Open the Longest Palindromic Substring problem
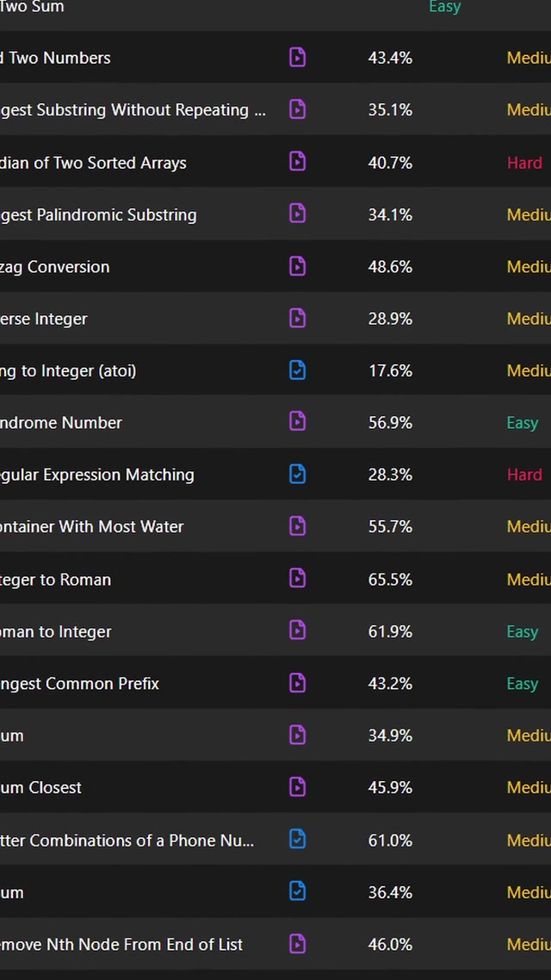Screen dimensions: 551x980 point(98,214)
